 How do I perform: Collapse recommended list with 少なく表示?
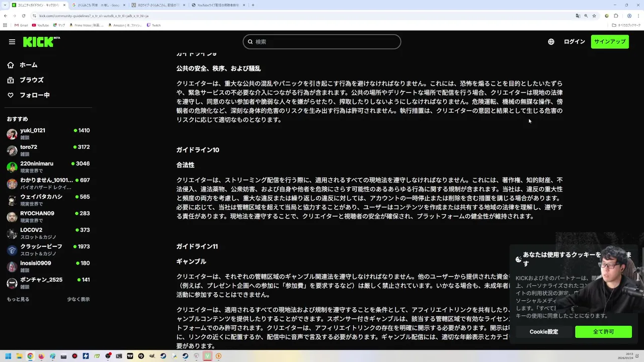[x=78, y=299]
